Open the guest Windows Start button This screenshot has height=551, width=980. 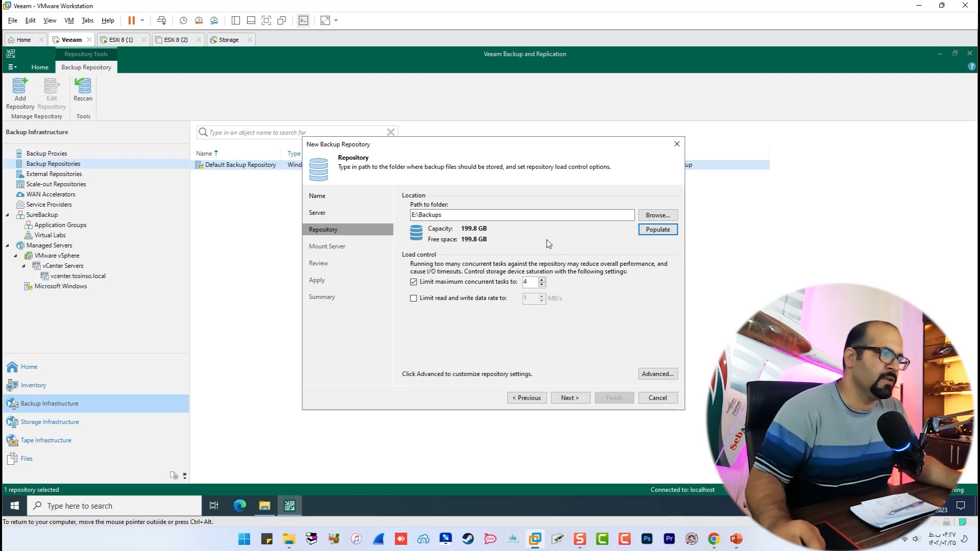point(15,506)
